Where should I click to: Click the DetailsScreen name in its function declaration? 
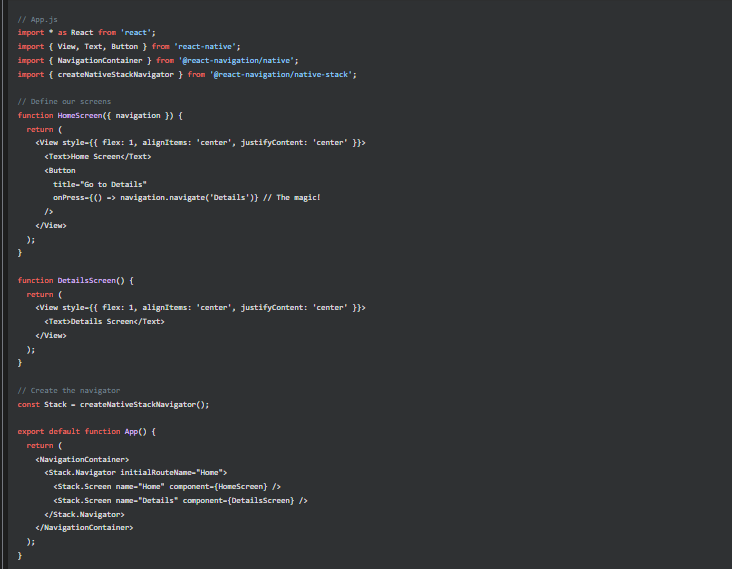point(86,281)
